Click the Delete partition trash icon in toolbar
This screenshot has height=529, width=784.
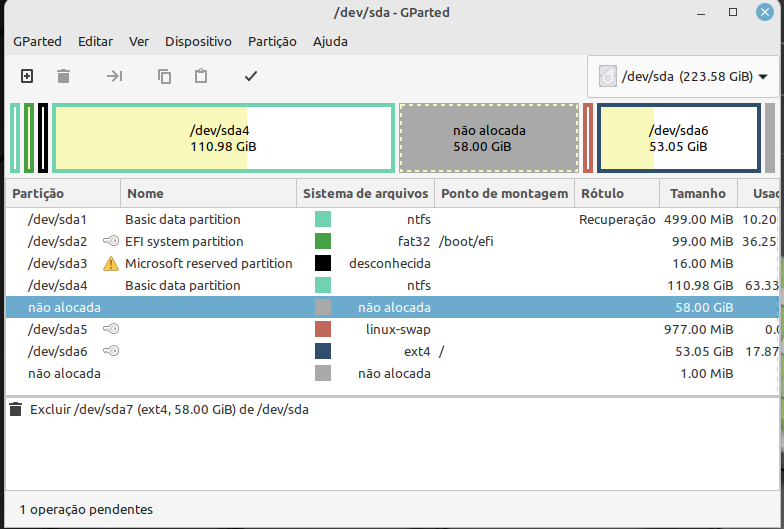click(x=64, y=76)
